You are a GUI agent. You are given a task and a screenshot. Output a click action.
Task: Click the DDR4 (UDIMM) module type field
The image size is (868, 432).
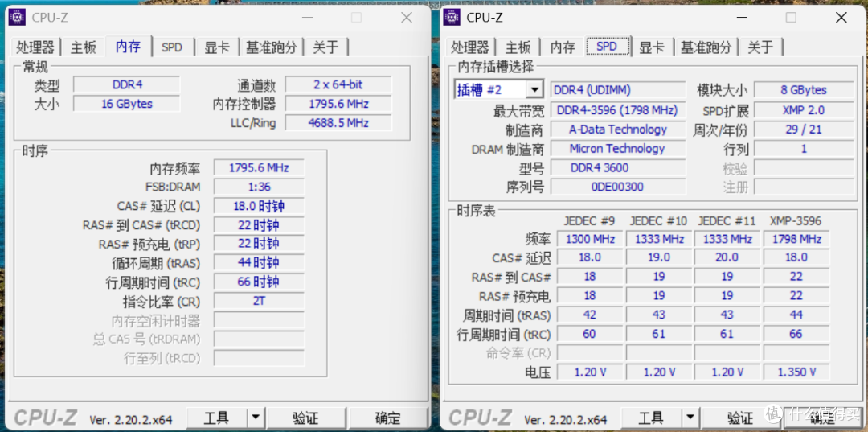coord(618,90)
